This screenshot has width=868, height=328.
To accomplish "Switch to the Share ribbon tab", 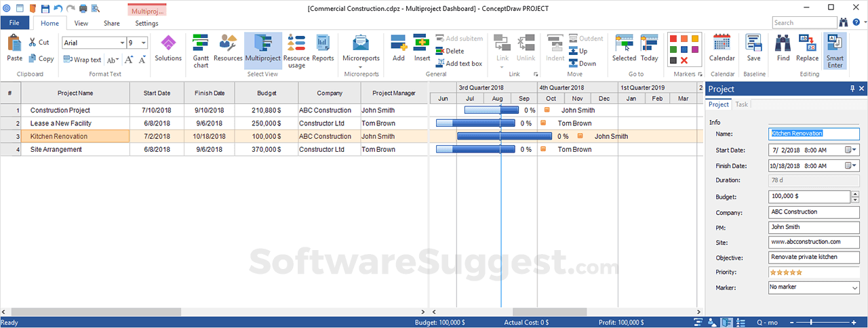I will pos(112,23).
